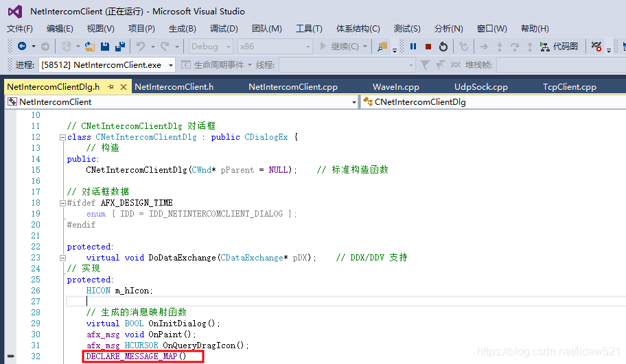
Task: Open the Continue (继续) button dropdown arrow
Action: coord(365,47)
